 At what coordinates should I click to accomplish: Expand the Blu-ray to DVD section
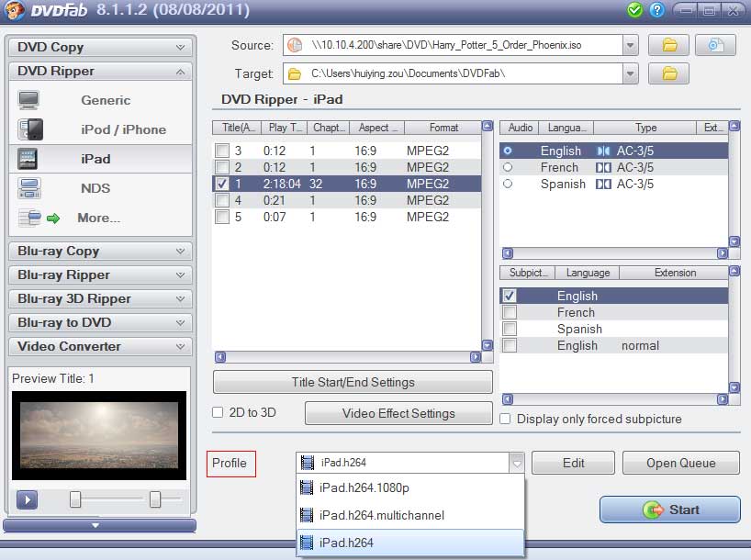coord(100,322)
